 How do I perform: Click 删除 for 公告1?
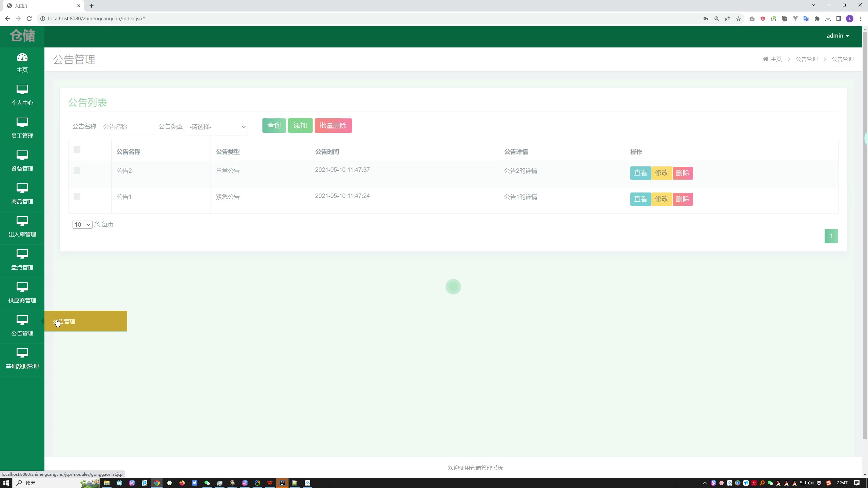click(683, 199)
